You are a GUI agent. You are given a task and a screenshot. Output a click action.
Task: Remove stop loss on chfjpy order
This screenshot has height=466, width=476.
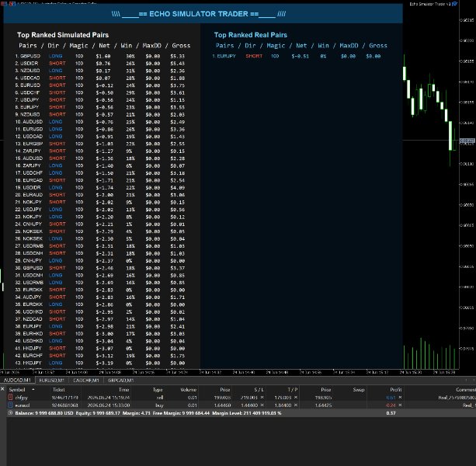point(262,398)
